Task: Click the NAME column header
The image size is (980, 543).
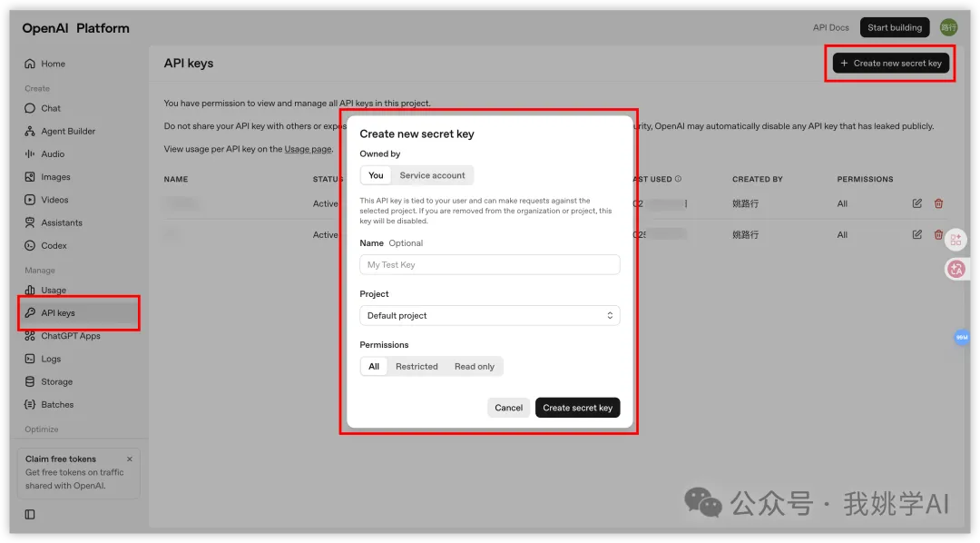Action: coord(176,179)
